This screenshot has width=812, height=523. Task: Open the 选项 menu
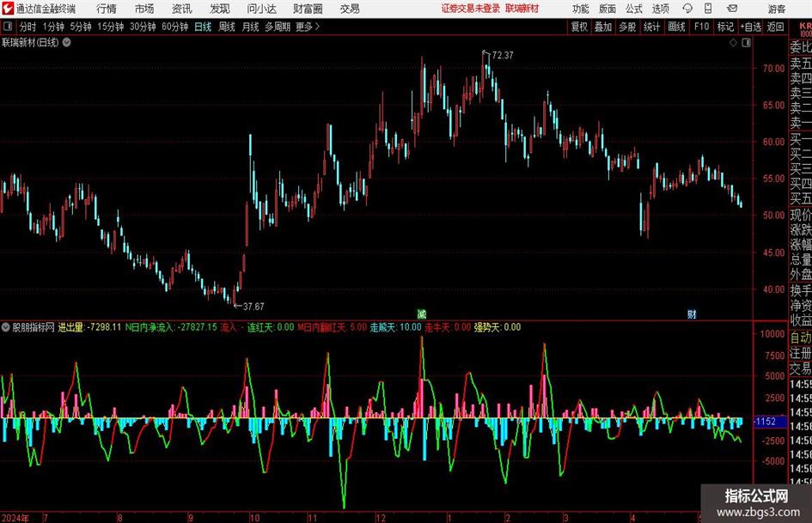(660, 9)
